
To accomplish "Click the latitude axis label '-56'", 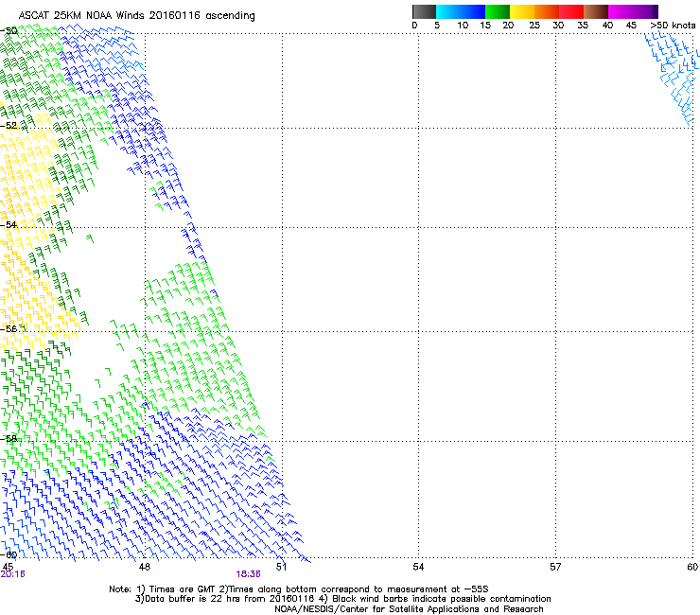I will pyautogui.click(x=9, y=328).
